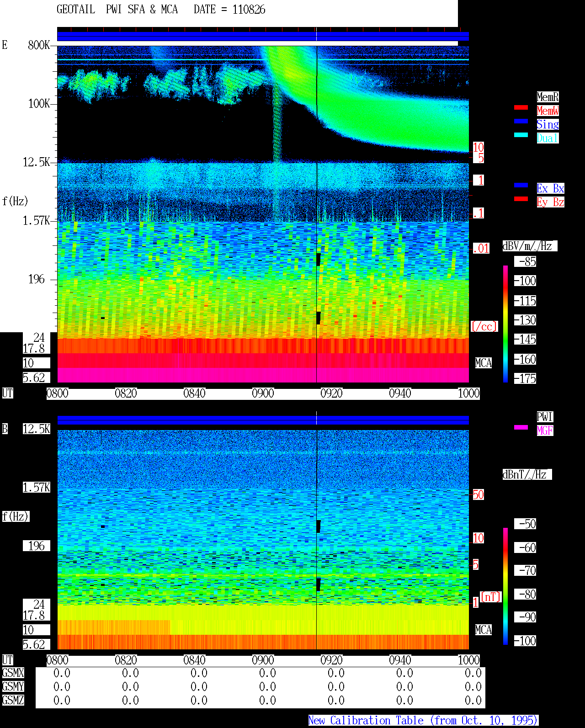Select the MemW legend label

(x=548, y=111)
